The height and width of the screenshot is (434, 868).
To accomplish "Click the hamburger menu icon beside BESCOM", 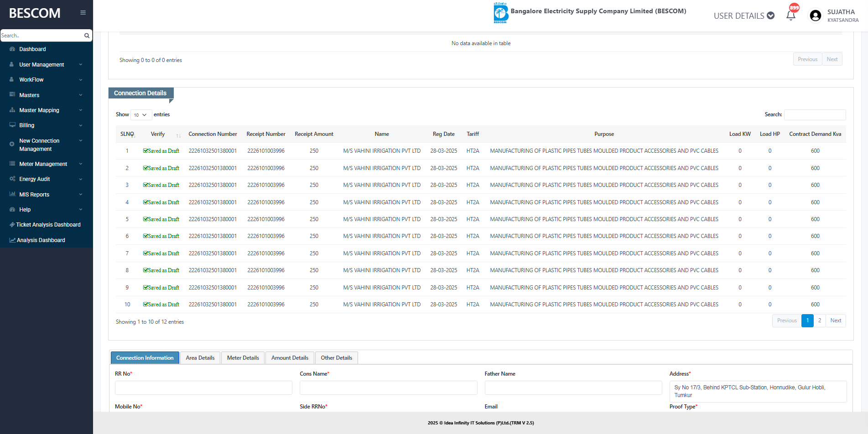I will pyautogui.click(x=83, y=13).
